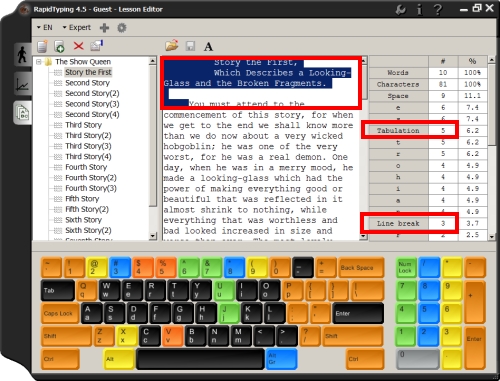500x381 pixels.
Task: Save lesson with the floppy disk icon
Action: [x=190, y=46]
